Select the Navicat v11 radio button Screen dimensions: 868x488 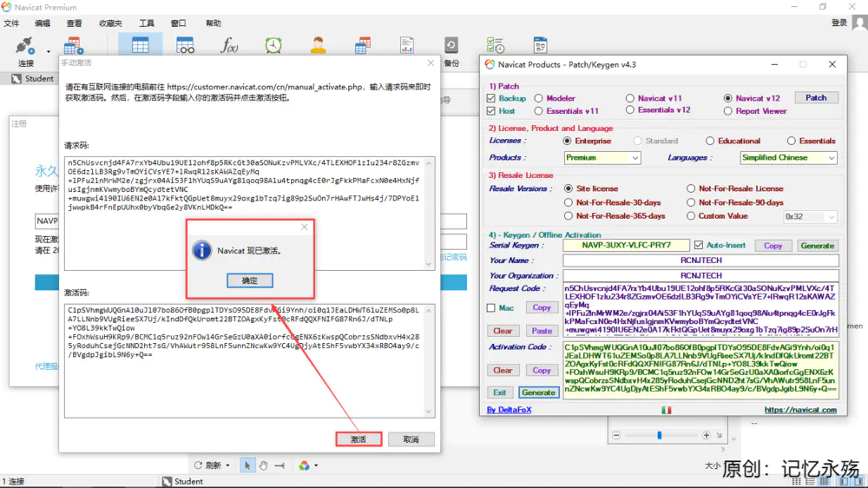point(630,98)
